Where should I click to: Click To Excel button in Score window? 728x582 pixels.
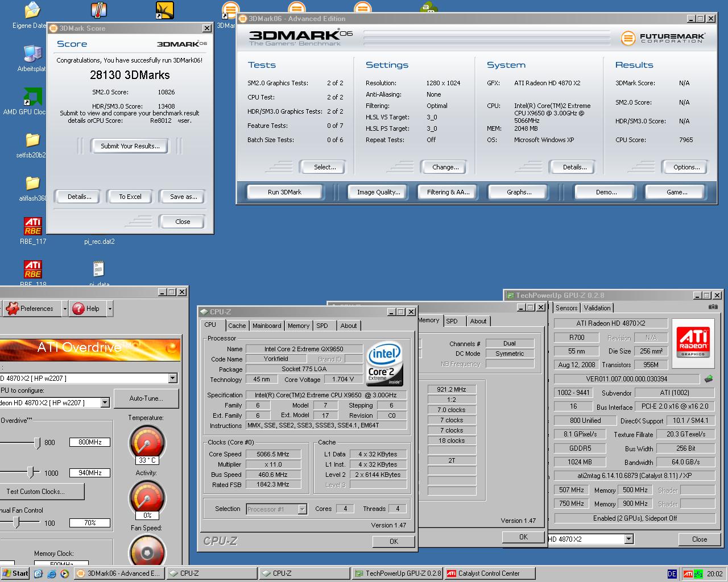pyautogui.click(x=130, y=197)
